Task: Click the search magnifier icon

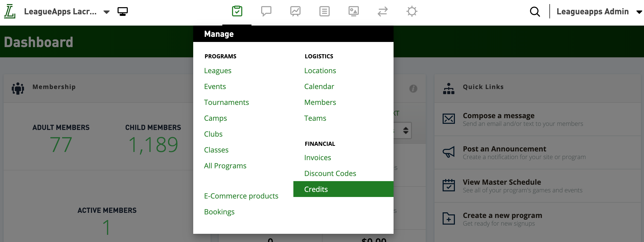Action: pos(535,12)
